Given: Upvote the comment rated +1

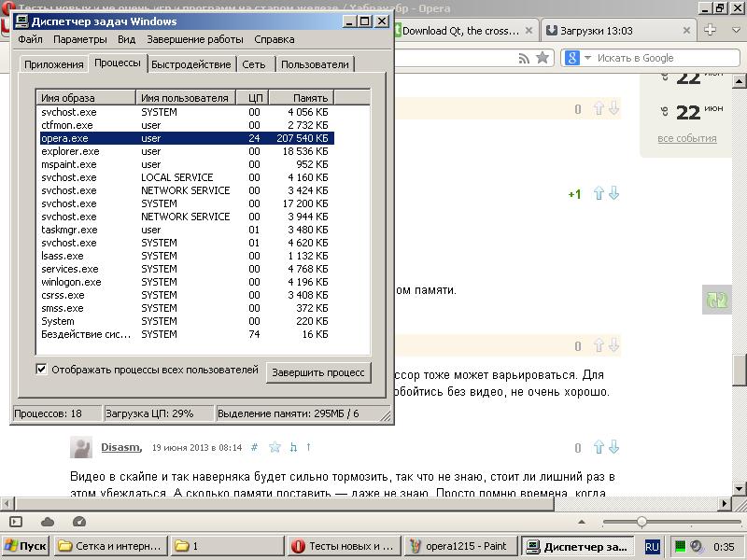Looking at the screenshot, I should [599, 193].
